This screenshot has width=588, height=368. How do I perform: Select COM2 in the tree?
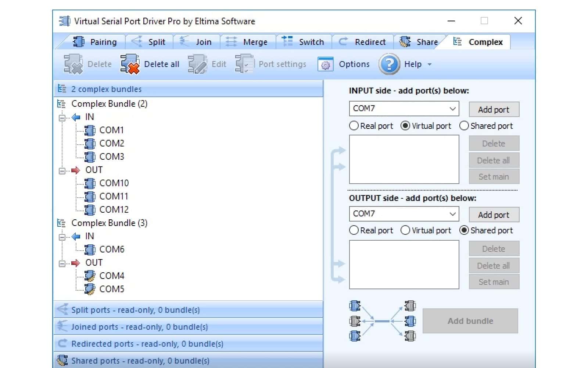112,144
